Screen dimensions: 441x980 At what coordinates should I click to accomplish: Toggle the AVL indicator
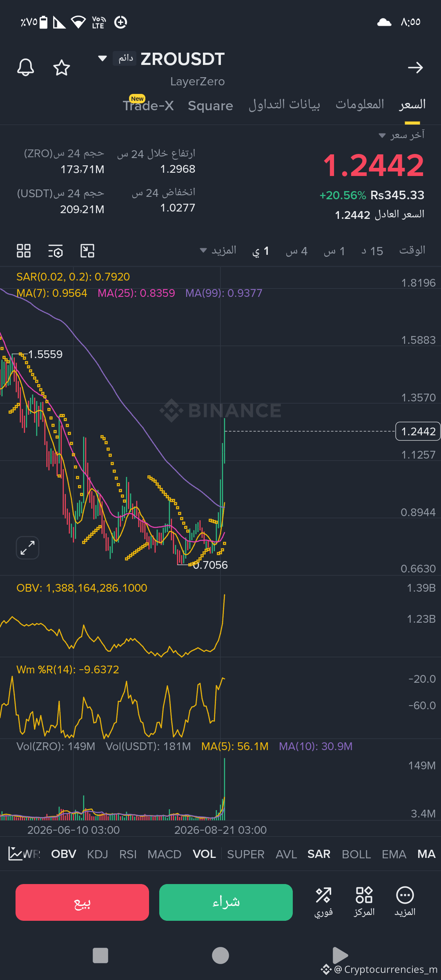pos(286,854)
